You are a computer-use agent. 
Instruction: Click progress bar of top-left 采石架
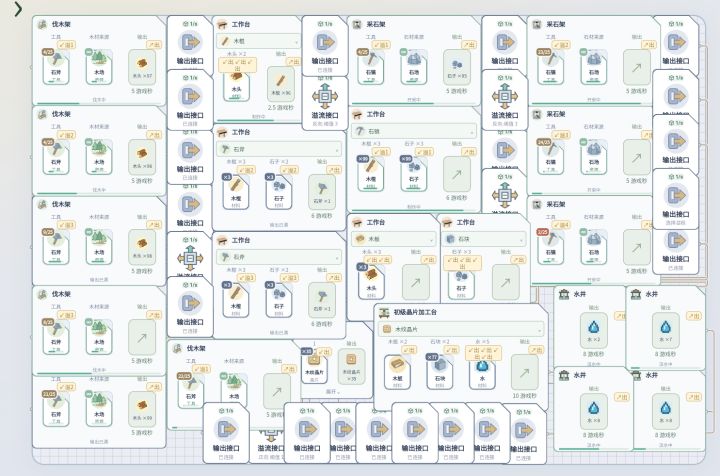click(x=414, y=104)
